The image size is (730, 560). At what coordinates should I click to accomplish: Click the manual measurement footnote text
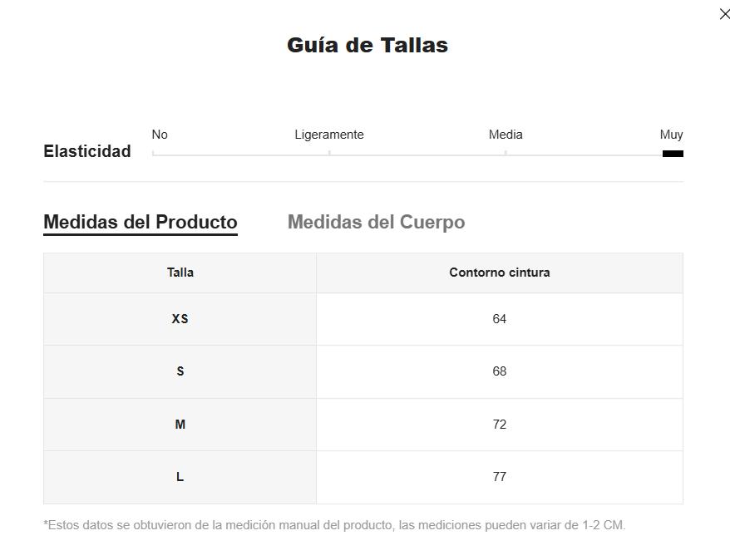[334, 525]
